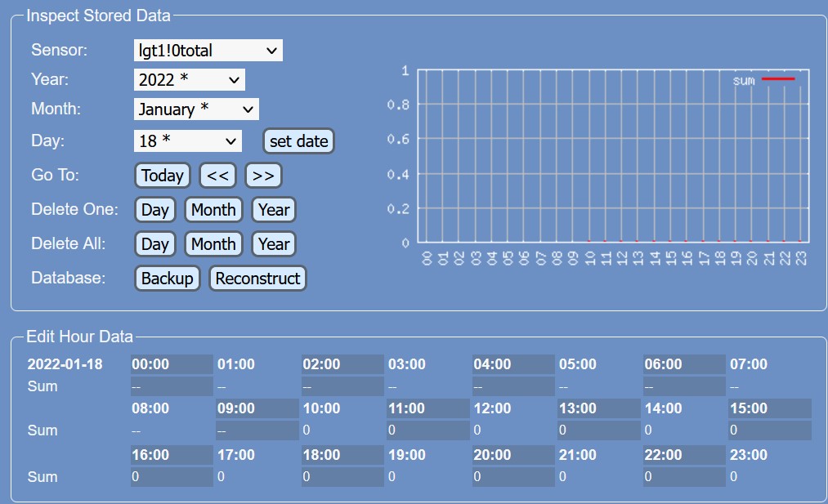Click the 0.8 y-axis label on chart
This screenshot has height=504, width=828.
(398, 105)
